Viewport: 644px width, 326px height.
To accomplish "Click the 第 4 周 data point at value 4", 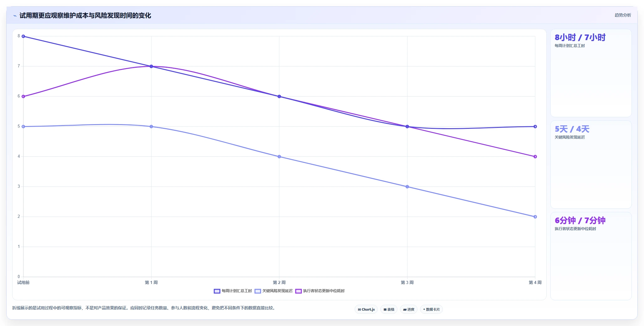I will click(x=535, y=157).
